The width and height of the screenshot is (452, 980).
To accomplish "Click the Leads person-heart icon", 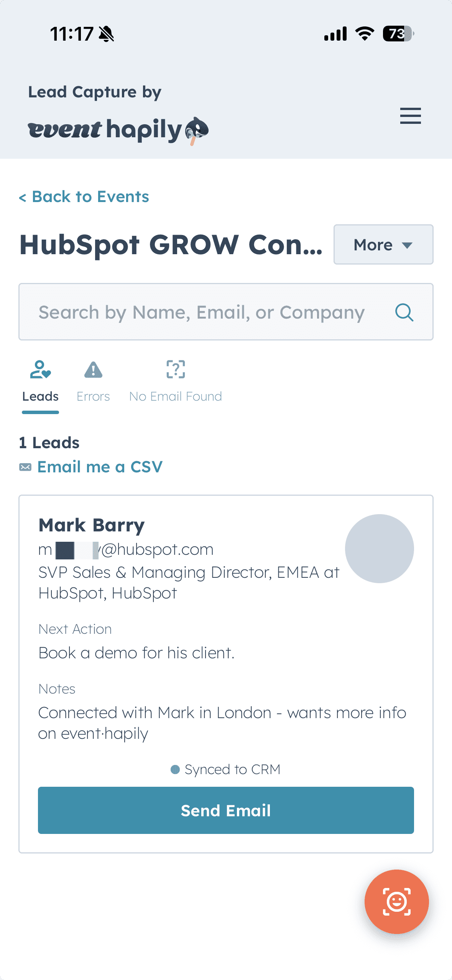I will 40,370.
